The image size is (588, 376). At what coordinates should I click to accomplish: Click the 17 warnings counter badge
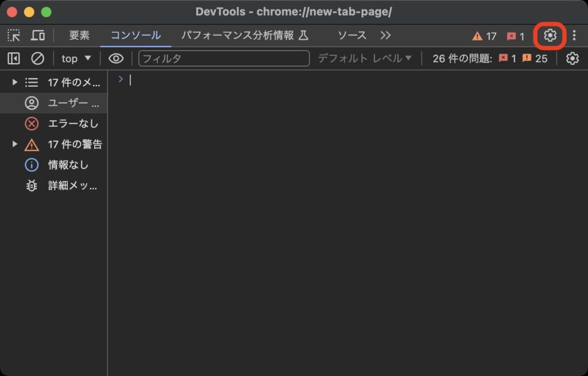click(484, 36)
